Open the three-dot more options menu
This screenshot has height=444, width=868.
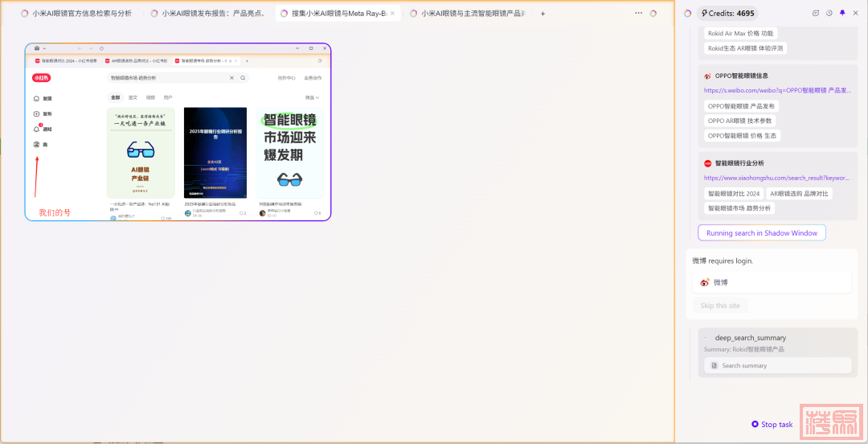click(x=639, y=13)
